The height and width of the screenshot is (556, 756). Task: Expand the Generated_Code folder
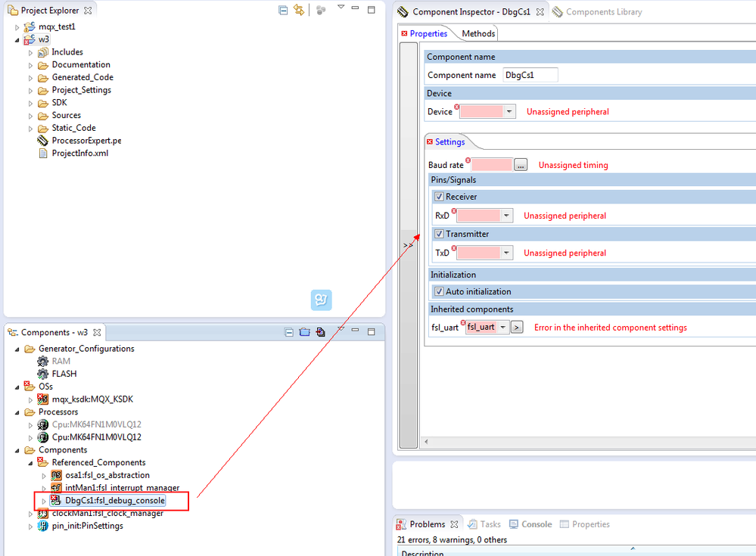click(x=30, y=78)
